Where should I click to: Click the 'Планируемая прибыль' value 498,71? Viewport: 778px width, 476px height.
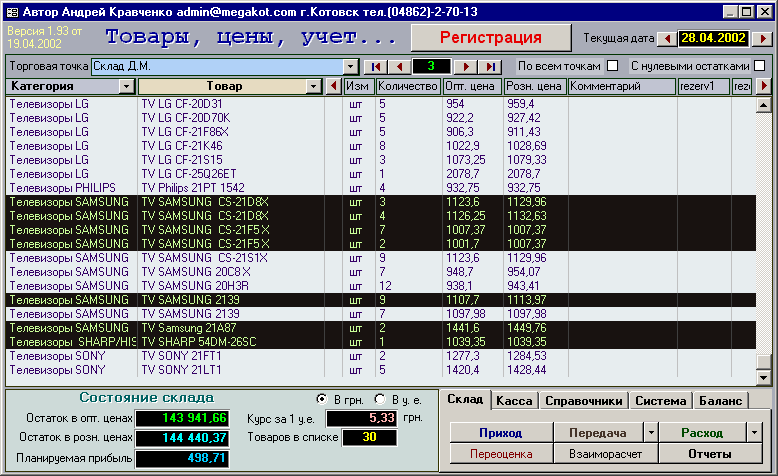182,458
